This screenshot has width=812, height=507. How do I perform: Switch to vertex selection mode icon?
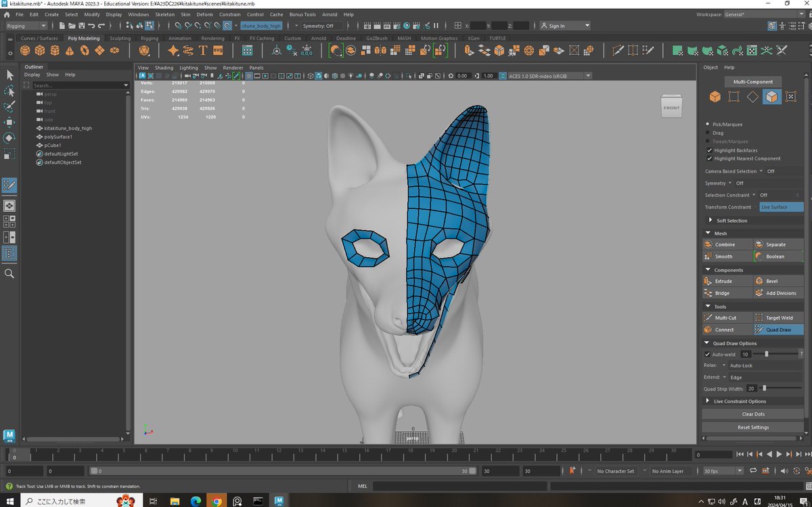[x=734, y=97]
